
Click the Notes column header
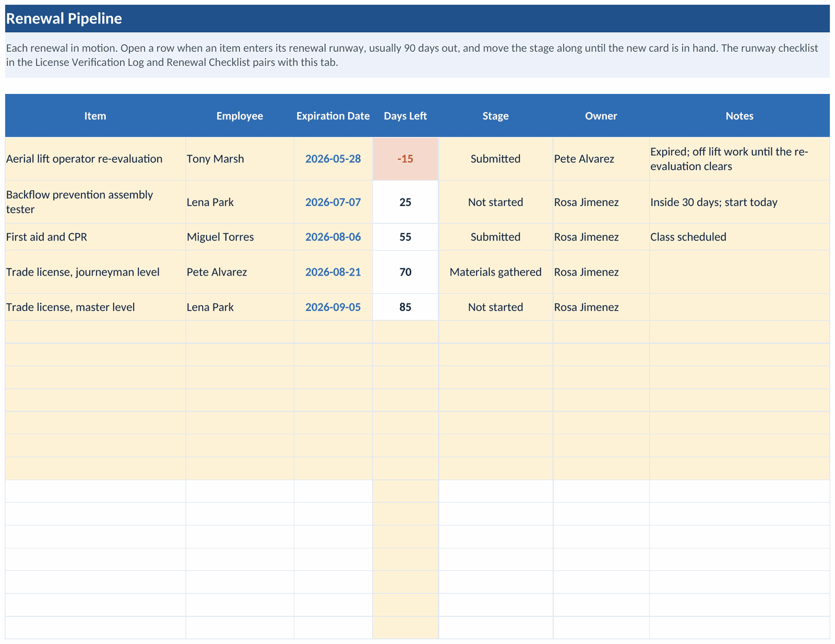(x=739, y=116)
